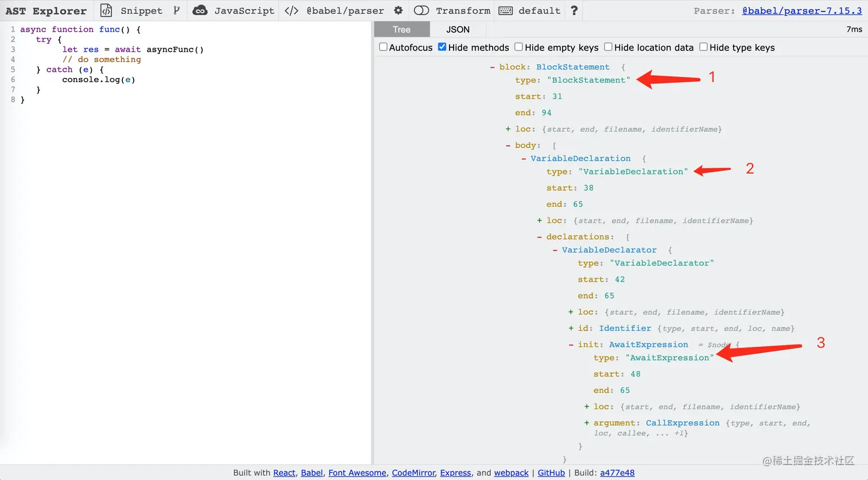Viewport: 868px width, 480px height.
Task: Open build a477e48 link
Action: tap(617, 473)
